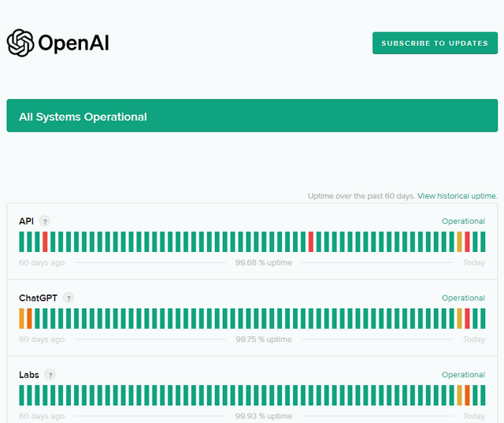Click the 99.93 % uptime text
The image size is (504, 423).
(x=264, y=416)
